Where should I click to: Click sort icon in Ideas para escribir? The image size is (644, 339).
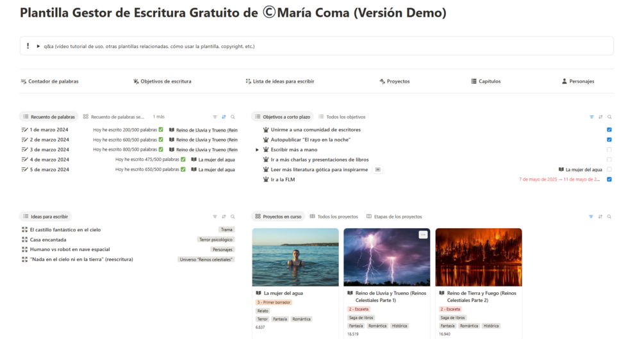[x=224, y=217]
